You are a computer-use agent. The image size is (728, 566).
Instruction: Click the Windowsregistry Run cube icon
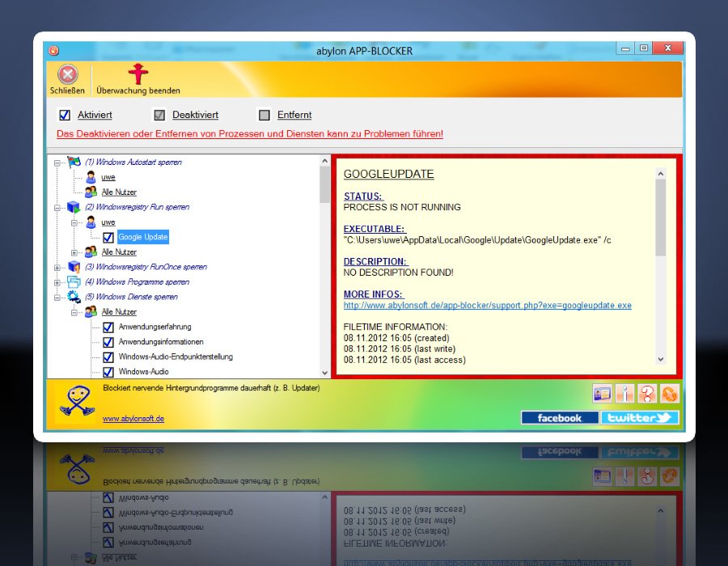[x=74, y=207]
